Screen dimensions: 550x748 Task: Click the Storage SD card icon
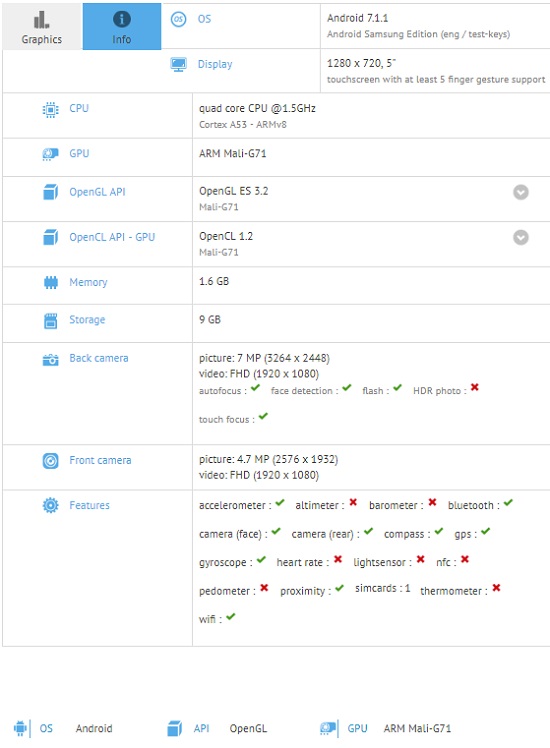(x=50, y=321)
